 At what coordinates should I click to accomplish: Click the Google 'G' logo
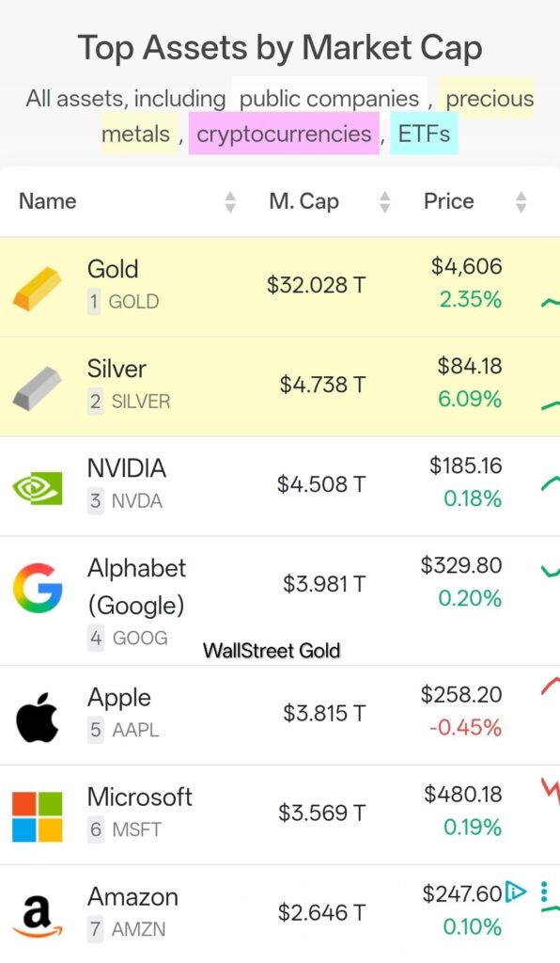(38, 588)
